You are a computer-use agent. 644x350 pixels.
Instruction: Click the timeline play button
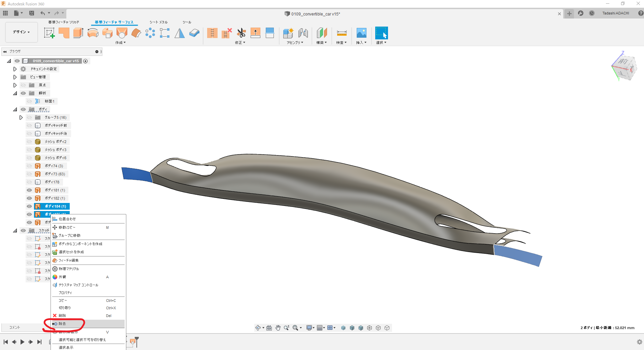pos(22,342)
